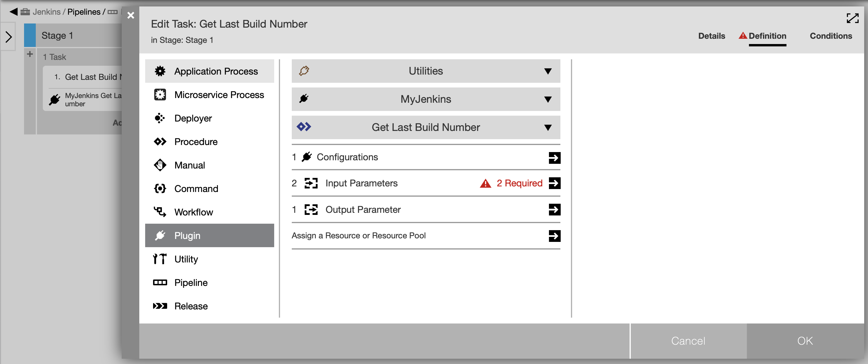Click the Configurations plug icon

click(307, 157)
